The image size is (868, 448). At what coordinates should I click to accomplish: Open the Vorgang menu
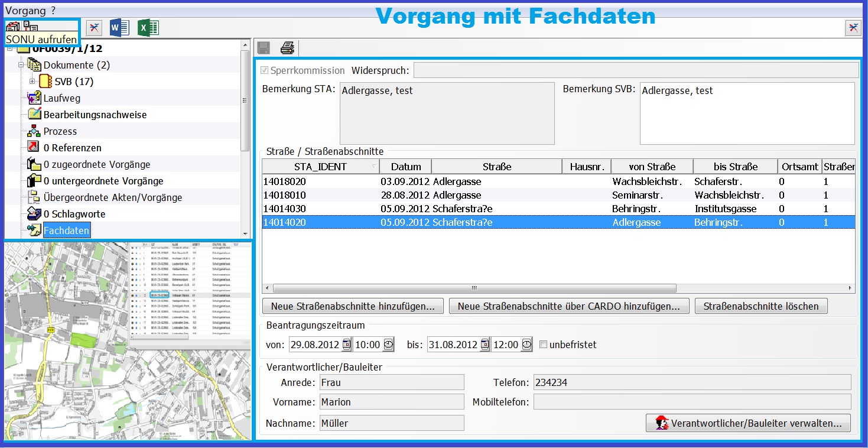pyautogui.click(x=25, y=9)
